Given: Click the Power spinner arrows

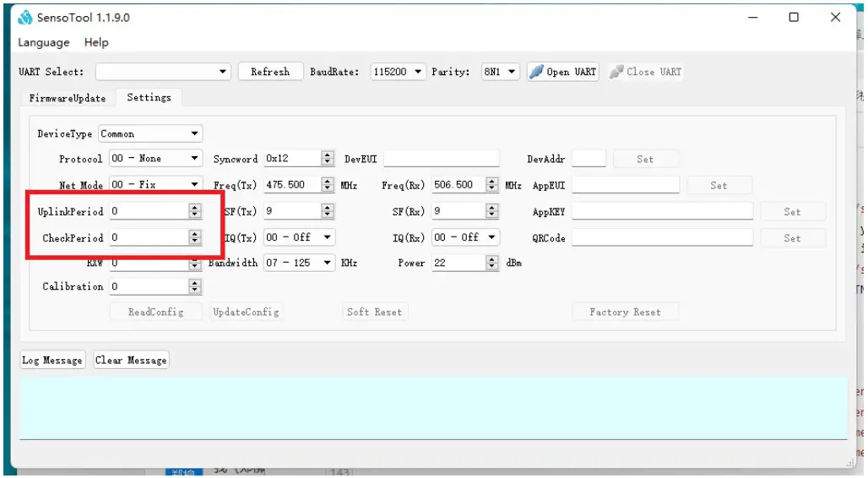Looking at the screenshot, I should coord(492,263).
